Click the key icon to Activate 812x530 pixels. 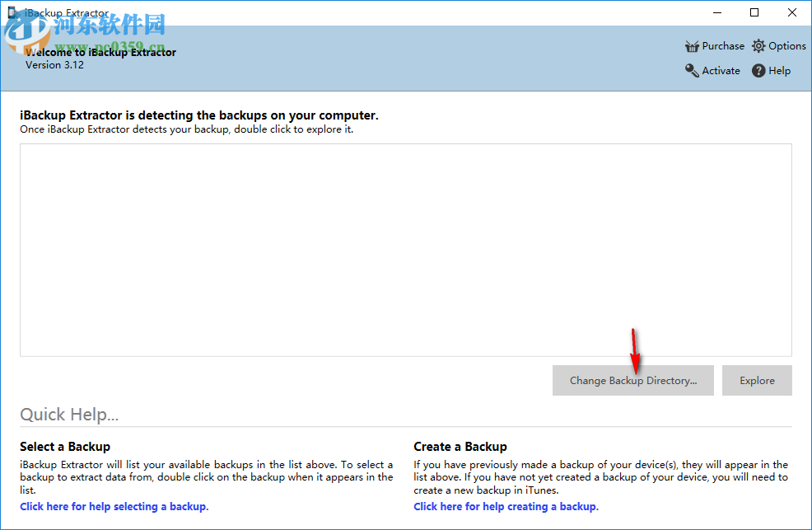[x=692, y=71]
